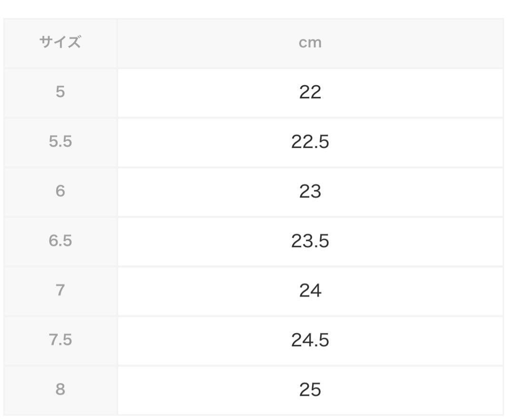Select the size 5.5 cell
514x420 pixels.
click(60, 143)
